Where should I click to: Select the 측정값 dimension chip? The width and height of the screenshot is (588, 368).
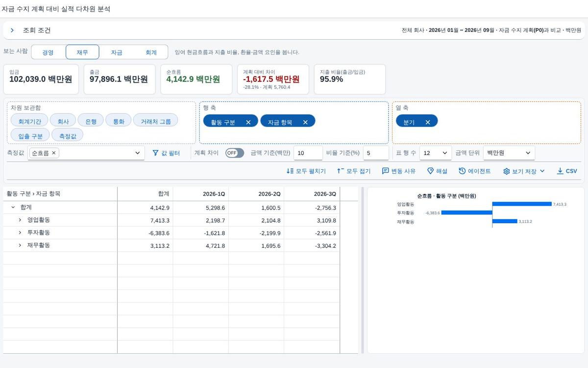pos(68,135)
